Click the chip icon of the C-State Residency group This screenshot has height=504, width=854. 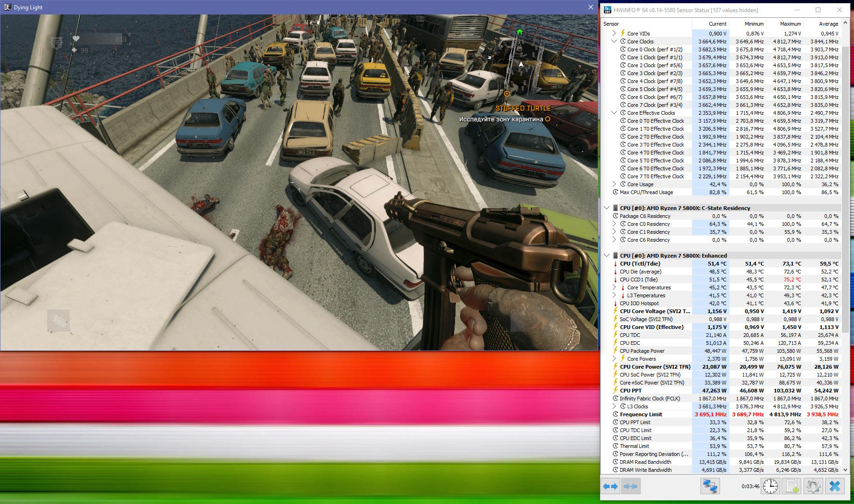point(616,208)
